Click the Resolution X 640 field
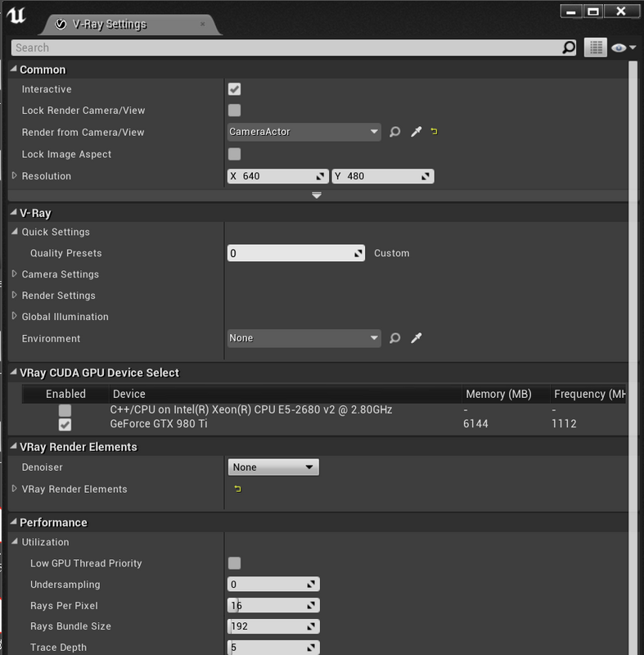Screen dimensions: 644x655 [x=278, y=176]
